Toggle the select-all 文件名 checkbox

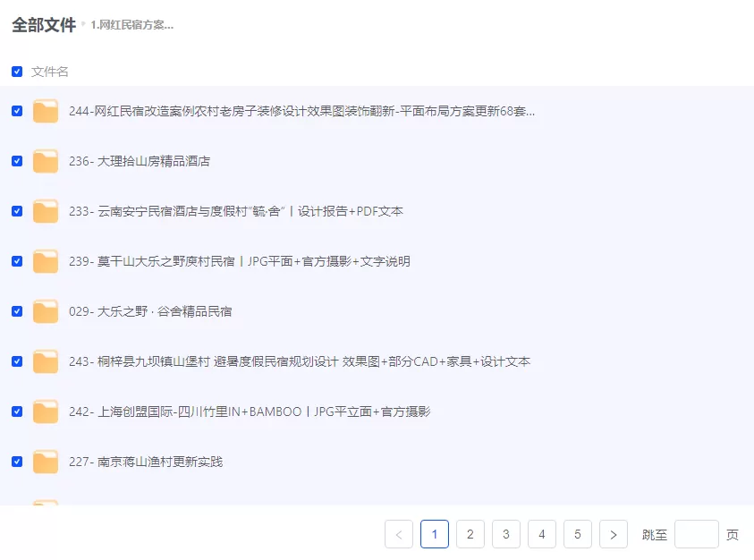pyautogui.click(x=17, y=72)
